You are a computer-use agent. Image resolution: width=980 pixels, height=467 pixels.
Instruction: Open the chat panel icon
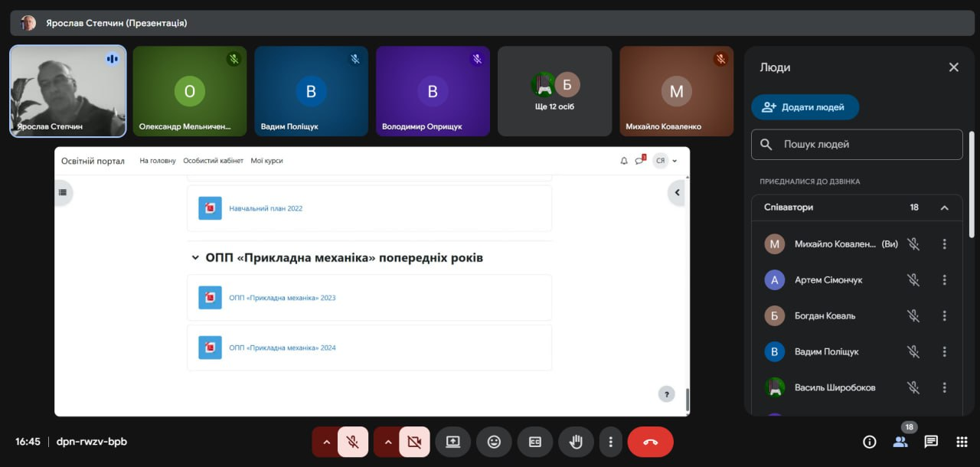click(931, 442)
